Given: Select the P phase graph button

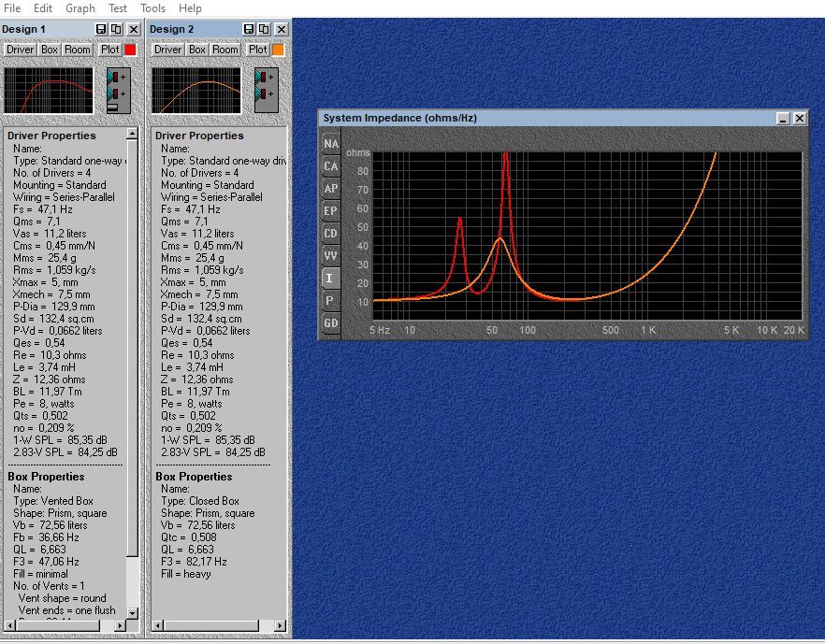Looking at the screenshot, I should (x=330, y=301).
